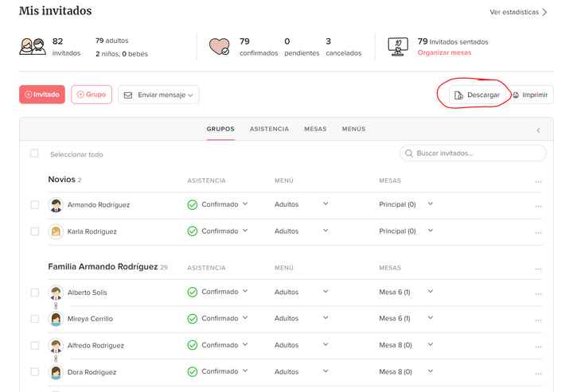Open the Organizar mesas link
Screen dimensions: 573x392
pos(444,52)
